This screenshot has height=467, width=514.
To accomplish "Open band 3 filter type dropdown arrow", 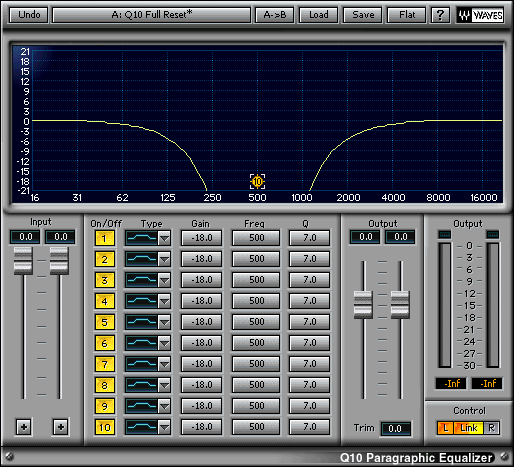I will pyautogui.click(x=164, y=280).
